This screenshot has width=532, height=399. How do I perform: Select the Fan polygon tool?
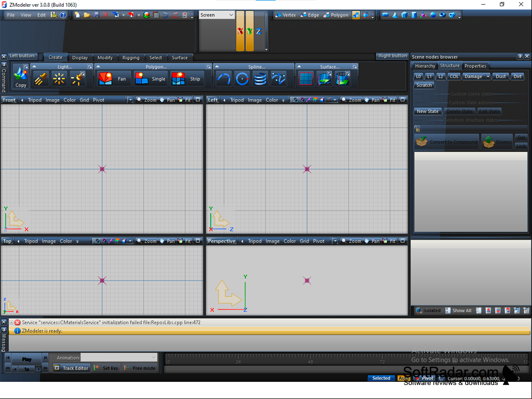coord(114,79)
